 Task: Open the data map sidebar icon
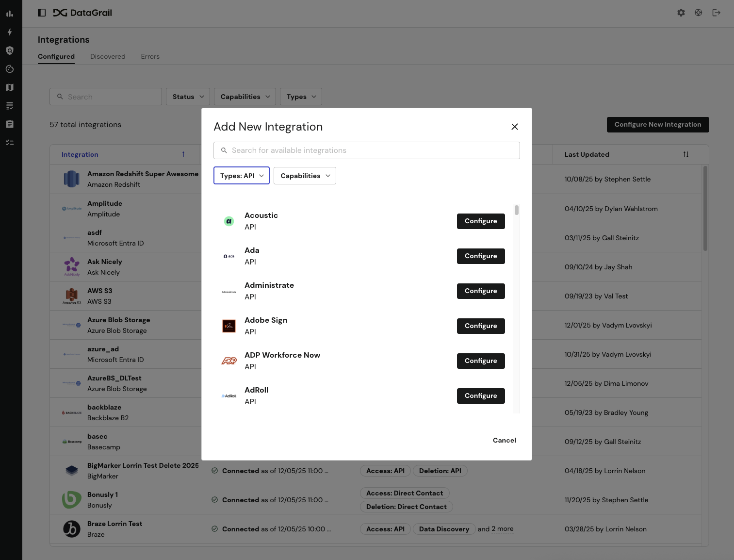[x=10, y=87]
